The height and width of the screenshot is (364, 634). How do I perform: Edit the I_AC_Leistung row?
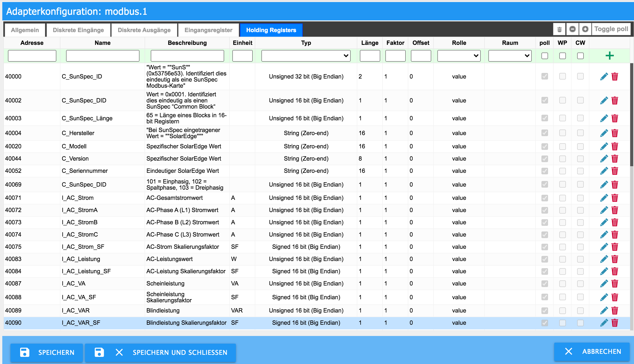(x=604, y=259)
